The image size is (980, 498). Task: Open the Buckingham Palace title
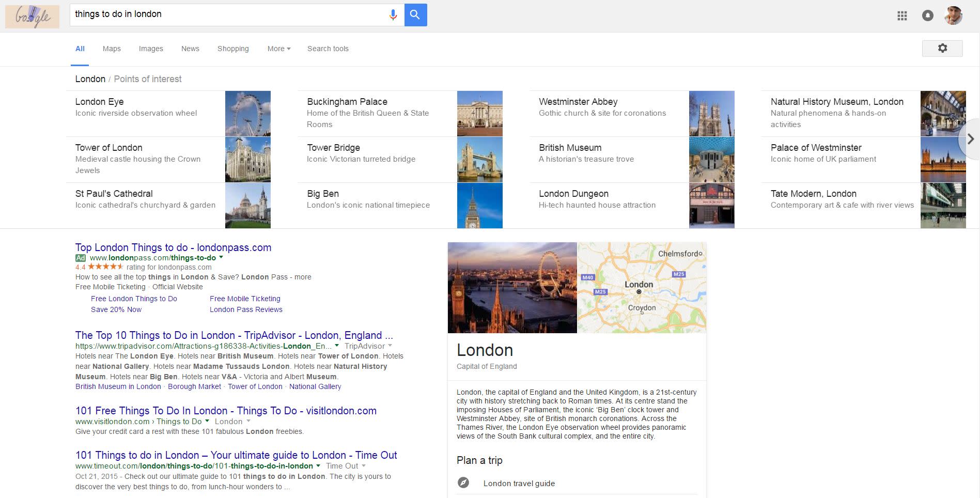coord(347,102)
